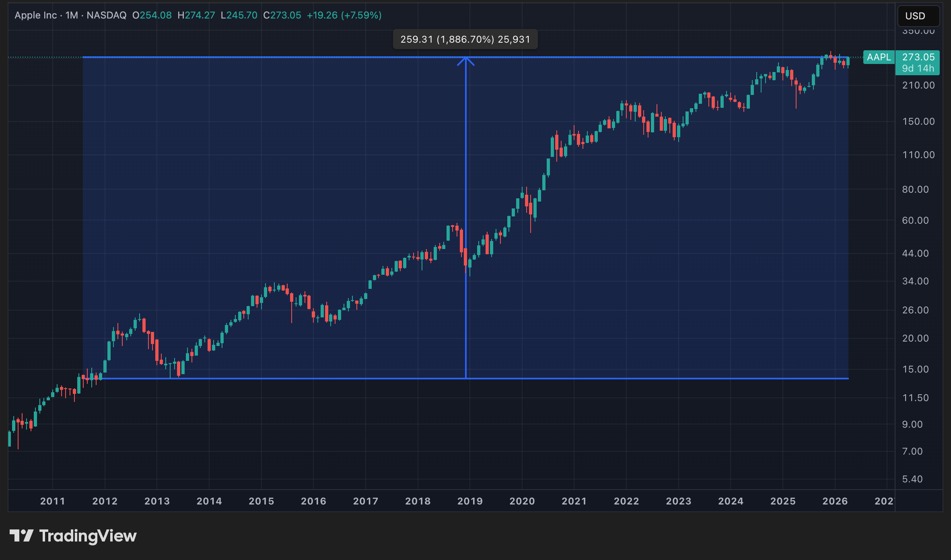Image resolution: width=951 pixels, height=560 pixels.
Task: Click the 273.05 current price label
Action: click(x=918, y=57)
